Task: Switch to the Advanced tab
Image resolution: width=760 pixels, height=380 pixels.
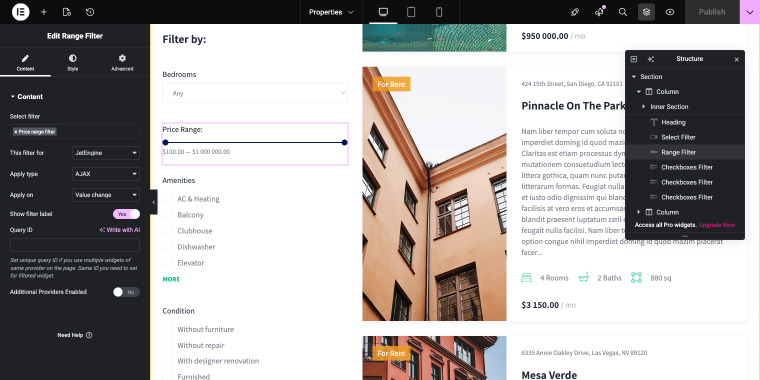Action: pos(122,63)
